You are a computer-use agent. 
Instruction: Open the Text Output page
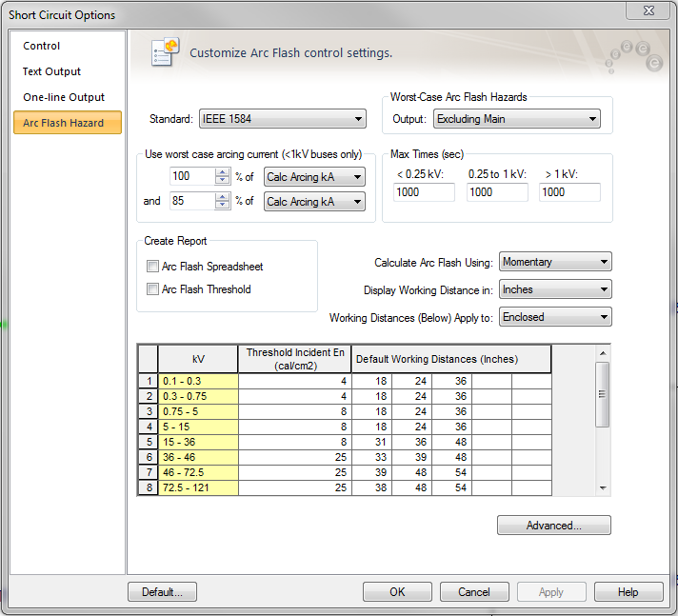pyautogui.click(x=51, y=71)
